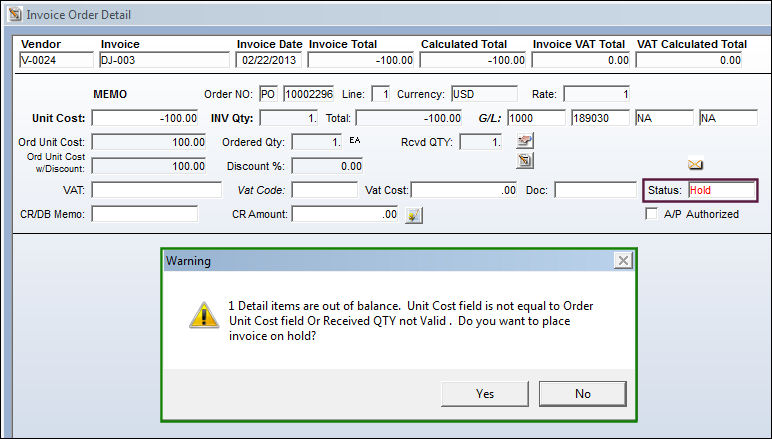This screenshot has width=772, height=439.
Task: Click the EA unit text beside Ordered Qty
Action: 354,140
